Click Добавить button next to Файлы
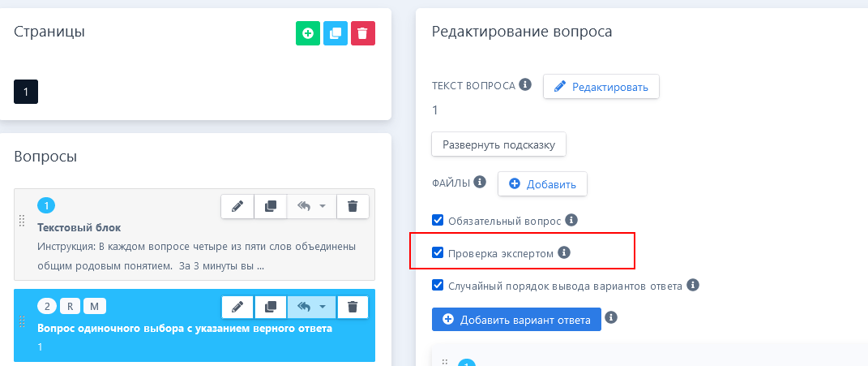868x366 pixels. click(542, 184)
